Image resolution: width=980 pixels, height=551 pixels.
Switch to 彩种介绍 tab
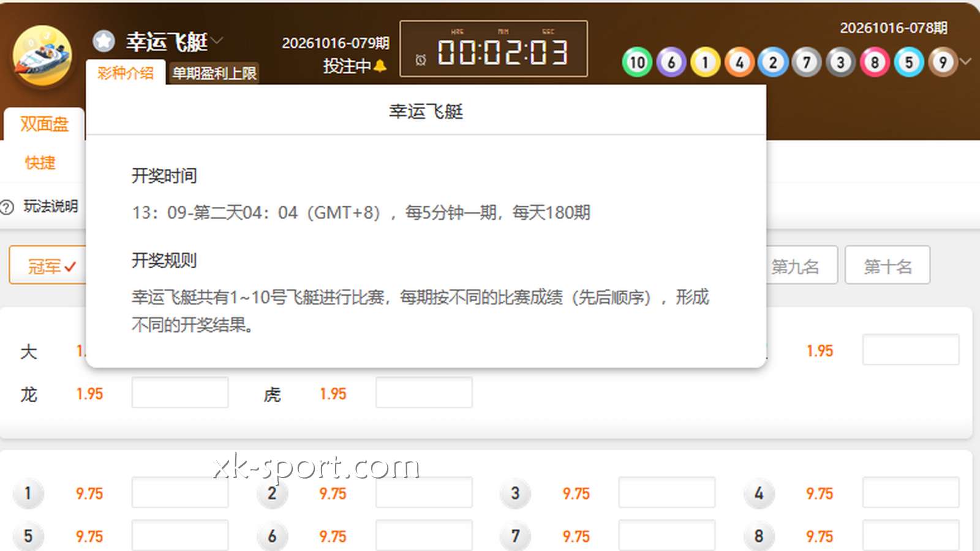[x=126, y=73]
